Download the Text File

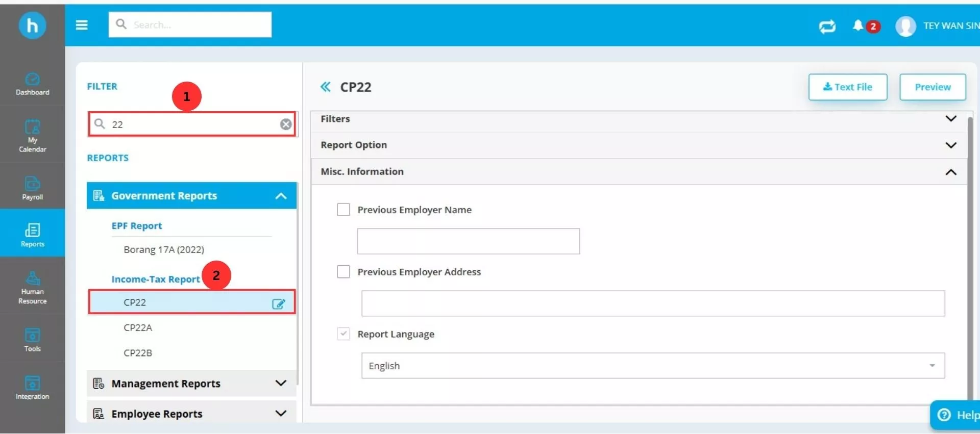tap(847, 87)
